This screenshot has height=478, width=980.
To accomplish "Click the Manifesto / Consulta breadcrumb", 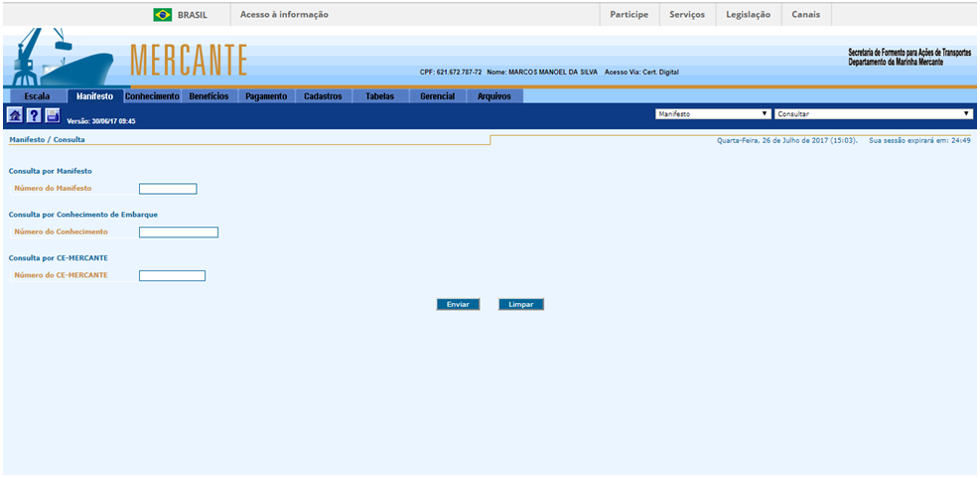I will click(x=47, y=140).
